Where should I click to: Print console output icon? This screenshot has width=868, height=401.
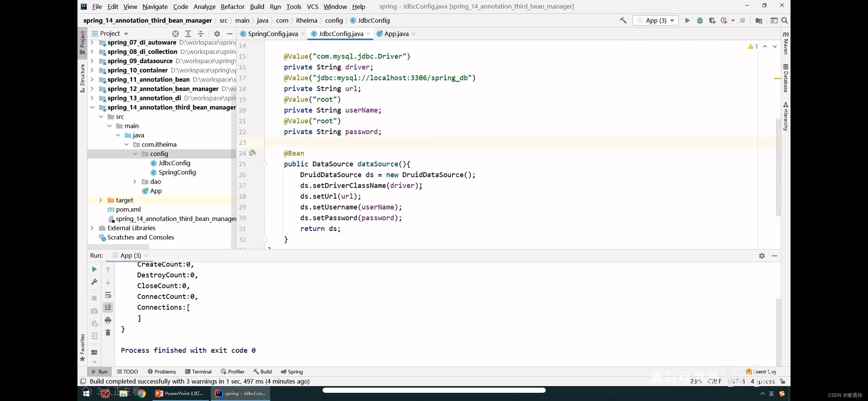[108, 320]
